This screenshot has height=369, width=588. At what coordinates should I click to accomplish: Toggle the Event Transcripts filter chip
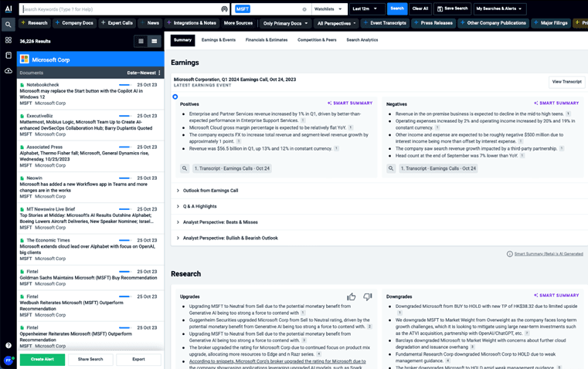(x=385, y=23)
